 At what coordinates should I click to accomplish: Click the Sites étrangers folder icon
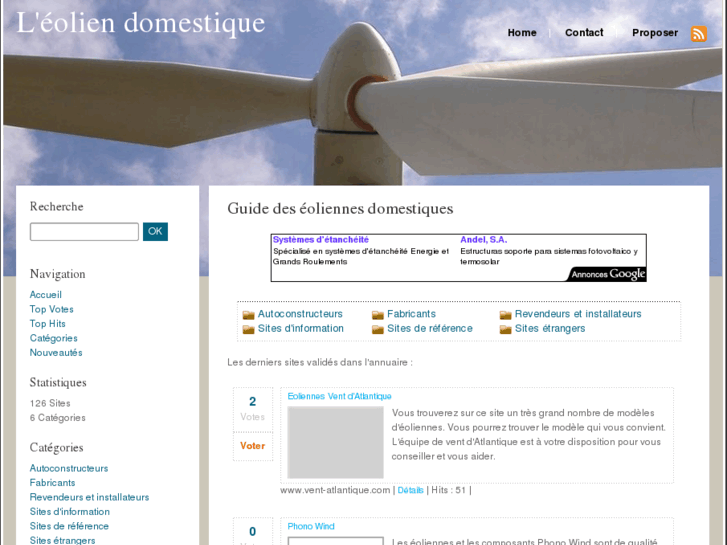[x=505, y=329]
